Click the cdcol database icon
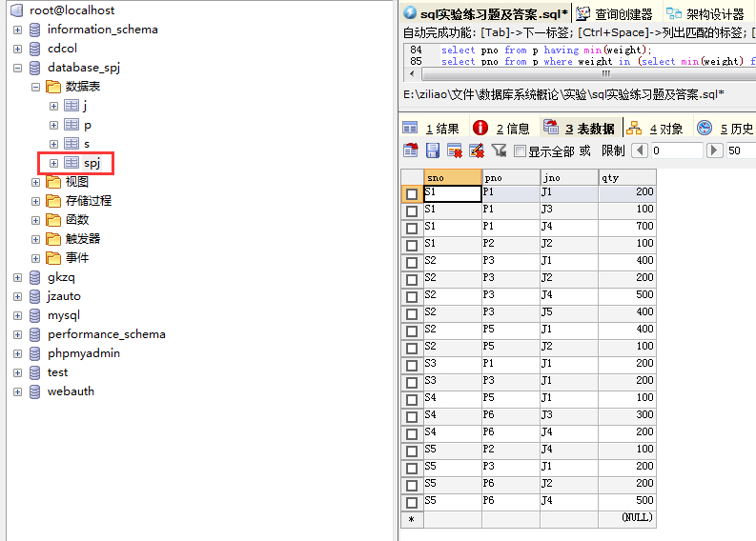756x541 pixels. (x=34, y=50)
